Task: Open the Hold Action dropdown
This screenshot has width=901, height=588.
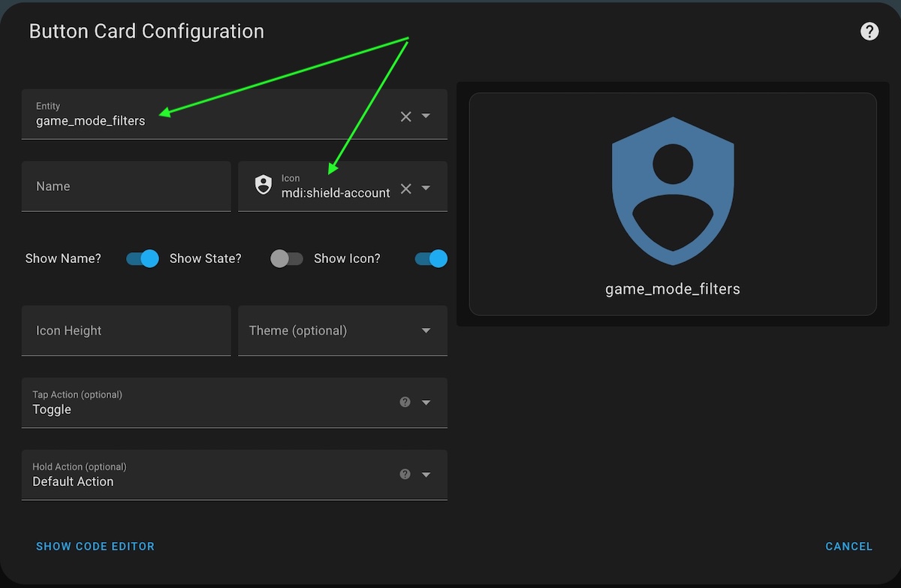Action: point(426,474)
